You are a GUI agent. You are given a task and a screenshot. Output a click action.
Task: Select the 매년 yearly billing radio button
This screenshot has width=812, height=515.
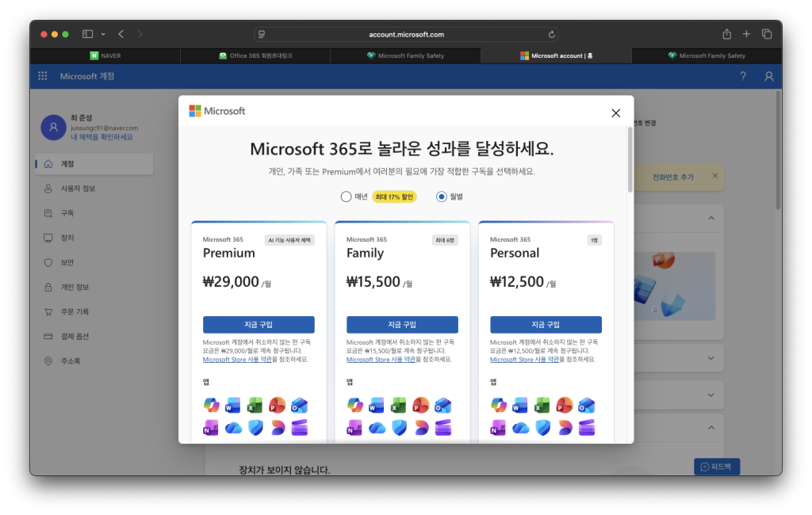(346, 196)
